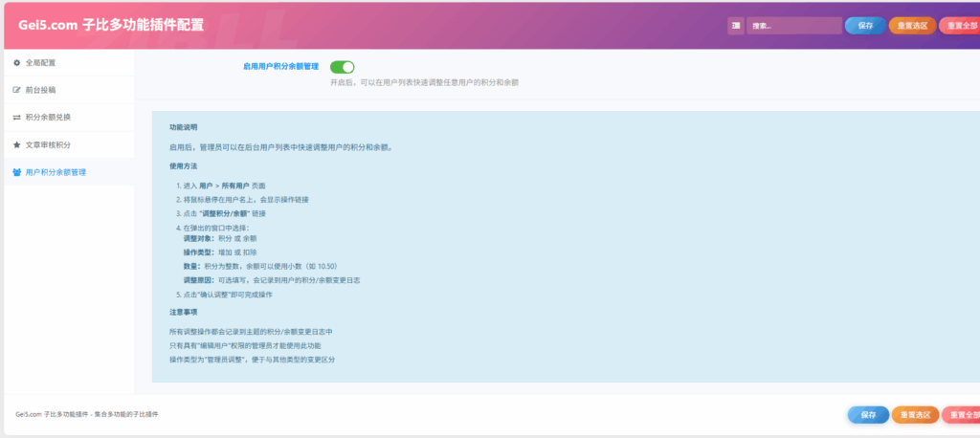Click step text 点击"确认调整"即可完成操作
Screen dimensions: 980x438
[x=228, y=294]
